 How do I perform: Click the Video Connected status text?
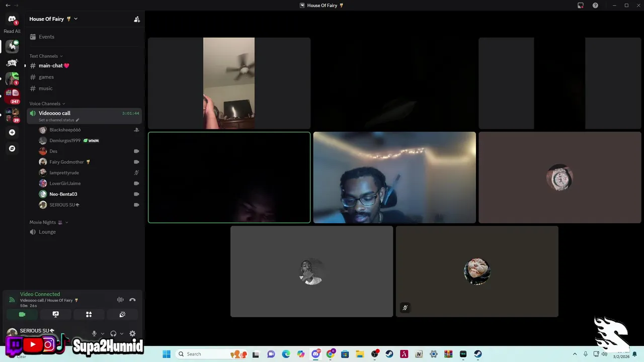tap(40, 294)
